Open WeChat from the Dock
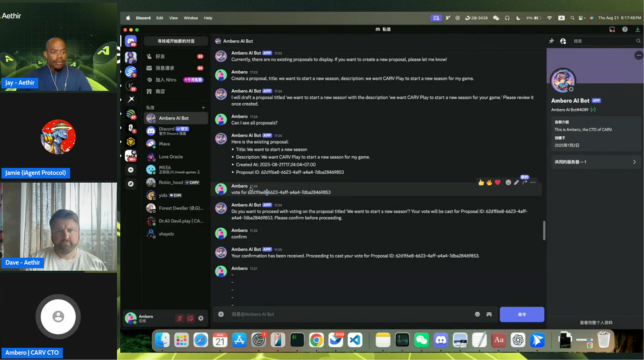644x360 pixels. 422,340
